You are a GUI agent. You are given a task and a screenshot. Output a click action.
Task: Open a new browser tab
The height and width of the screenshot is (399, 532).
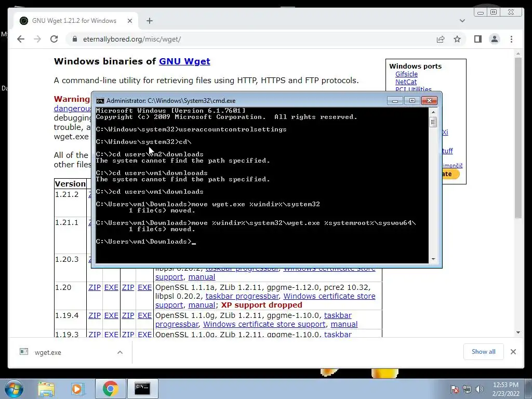click(x=150, y=21)
